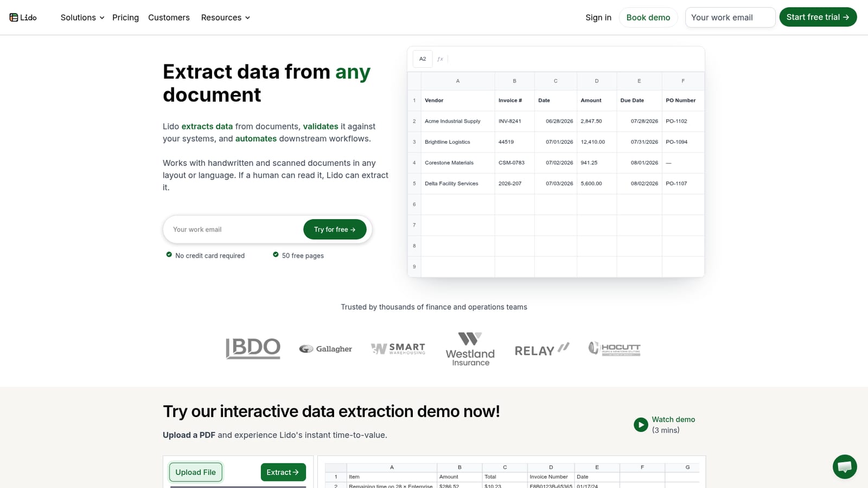Image resolution: width=868 pixels, height=488 pixels.
Task: Click the 'Watch demo' link text
Action: 673,420
